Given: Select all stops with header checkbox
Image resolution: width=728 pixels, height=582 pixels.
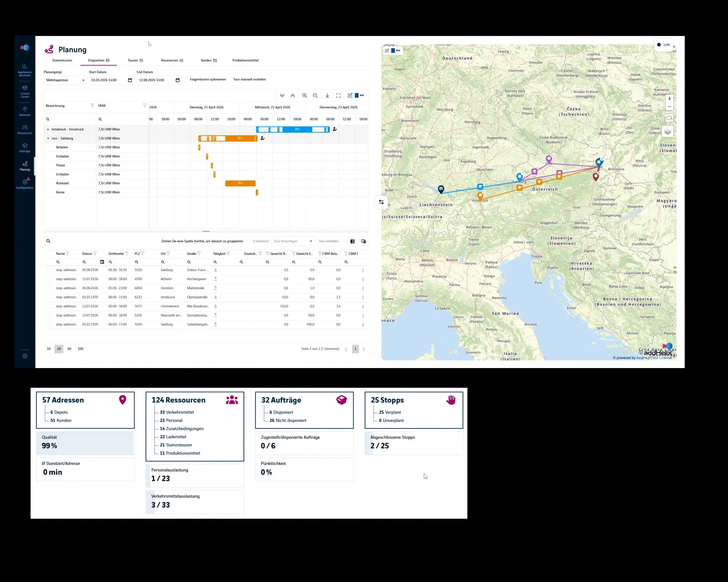Looking at the screenshot, I should pos(49,254).
